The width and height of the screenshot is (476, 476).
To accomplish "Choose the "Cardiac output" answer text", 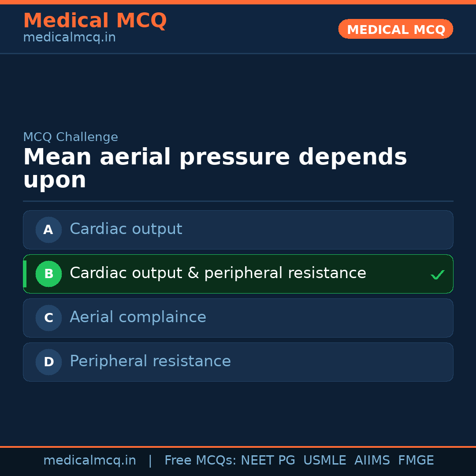I will (126, 229).
